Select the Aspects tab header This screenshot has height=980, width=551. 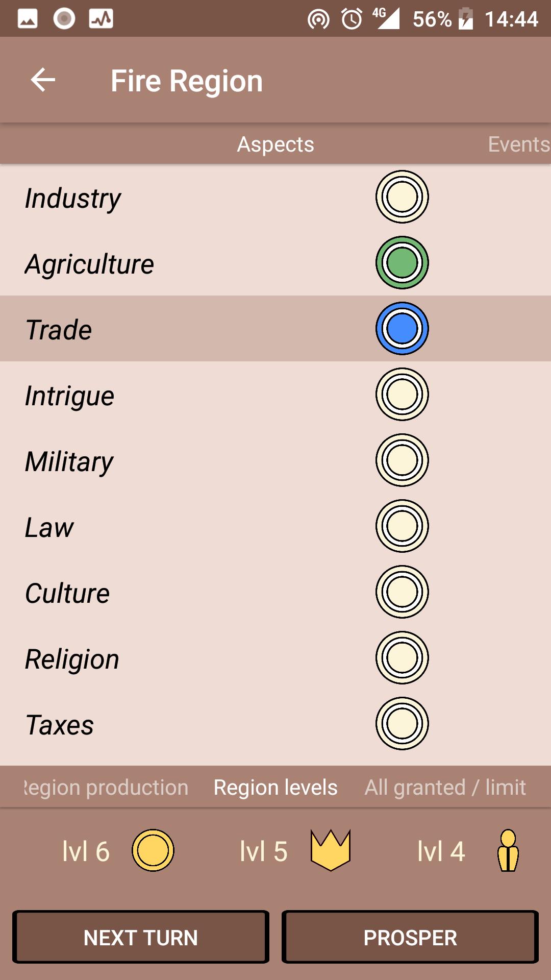(x=275, y=144)
